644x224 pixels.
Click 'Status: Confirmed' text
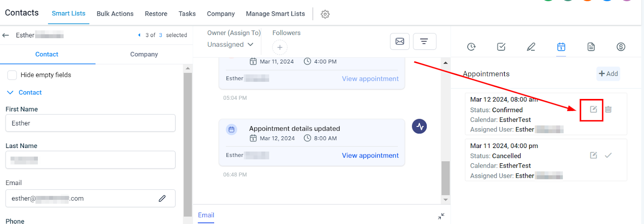click(x=496, y=110)
